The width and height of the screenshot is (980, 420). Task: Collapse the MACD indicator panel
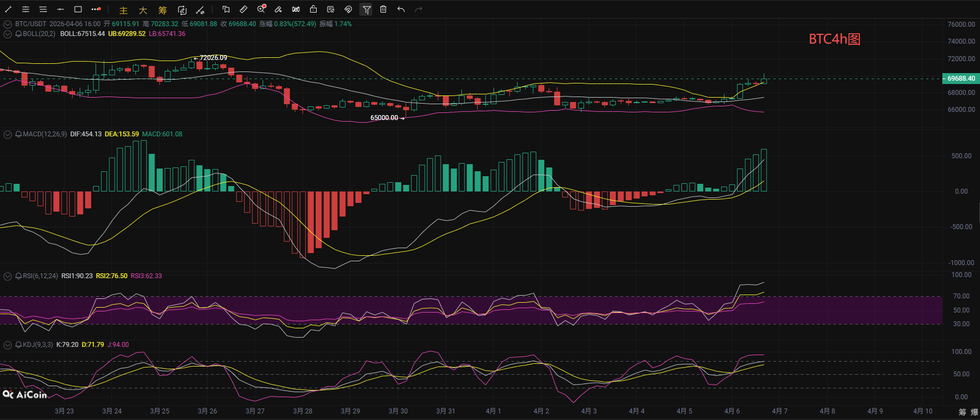click(x=8, y=134)
